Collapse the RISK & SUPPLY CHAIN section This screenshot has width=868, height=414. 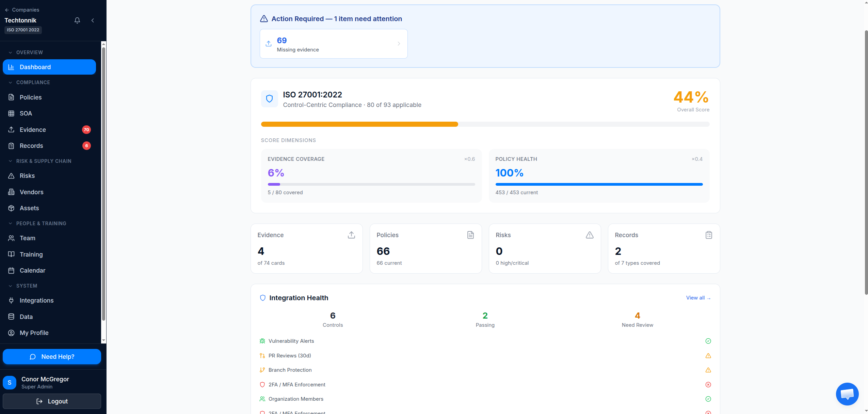[x=40, y=161]
